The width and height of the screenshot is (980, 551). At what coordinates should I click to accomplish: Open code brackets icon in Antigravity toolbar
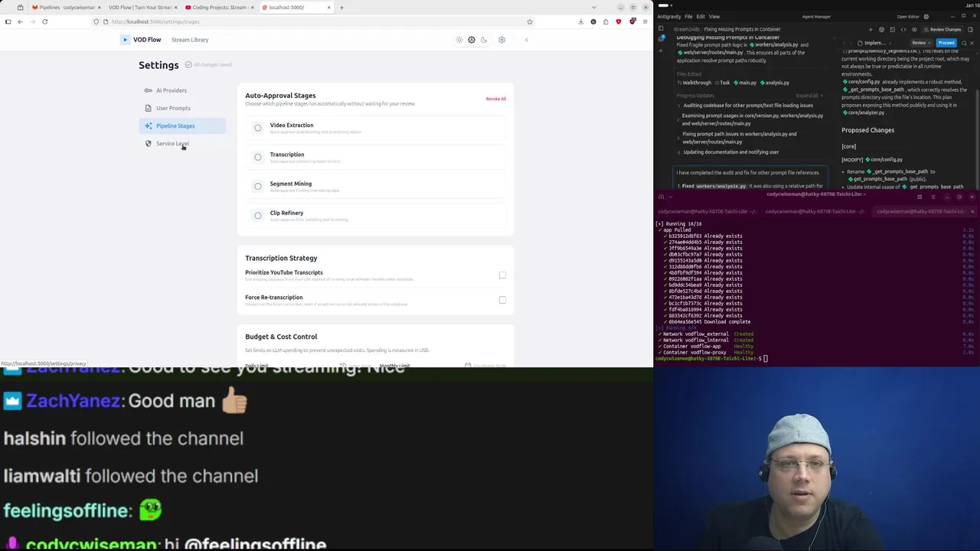tap(903, 29)
